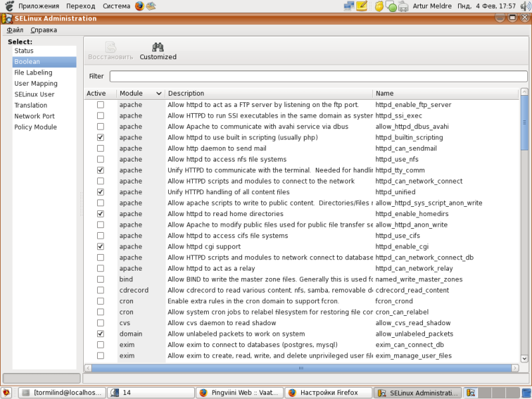Switch to the Pingviini Web Firefox window
This screenshot has height=399, width=532.
click(239, 392)
